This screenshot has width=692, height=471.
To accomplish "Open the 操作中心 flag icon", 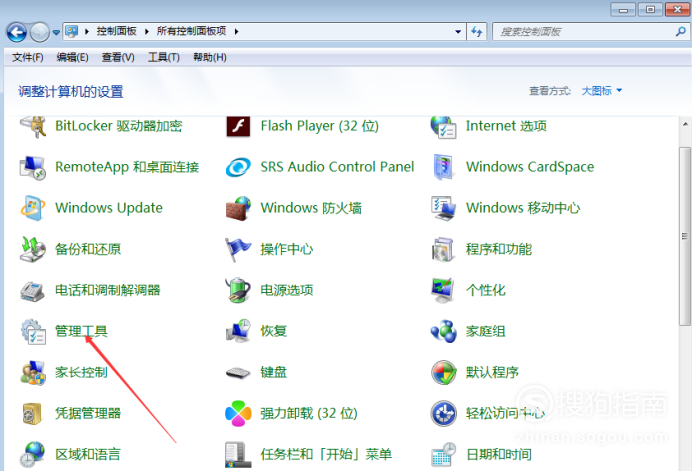I will [238, 249].
